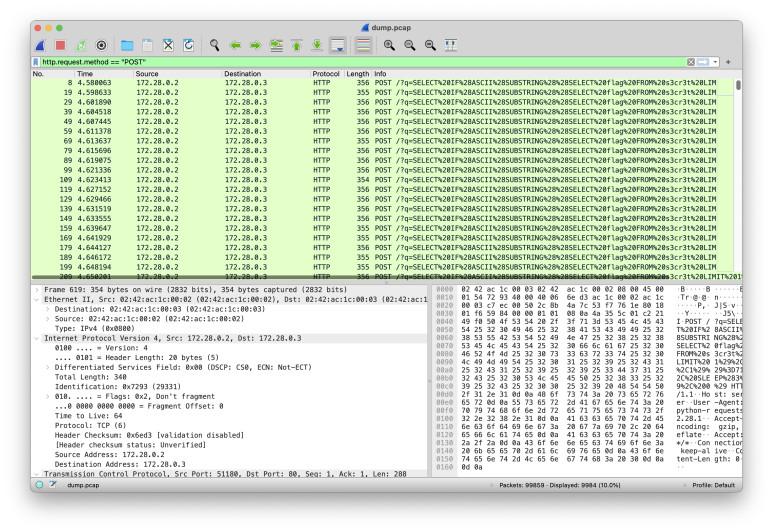Viewport: 773px width, 532px height.
Task: Collapse Internet Protocol Version 4 section
Action: click(37, 339)
